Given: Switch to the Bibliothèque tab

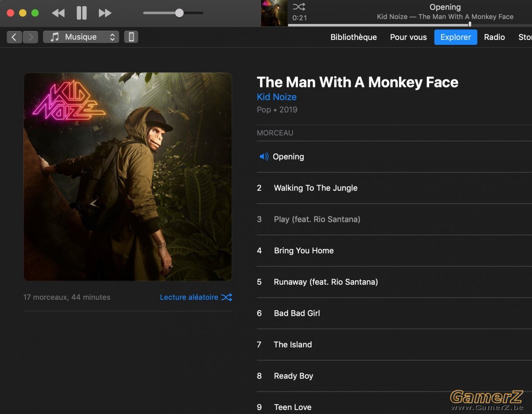Looking at the screenshot, I should (x=353, y=37).
